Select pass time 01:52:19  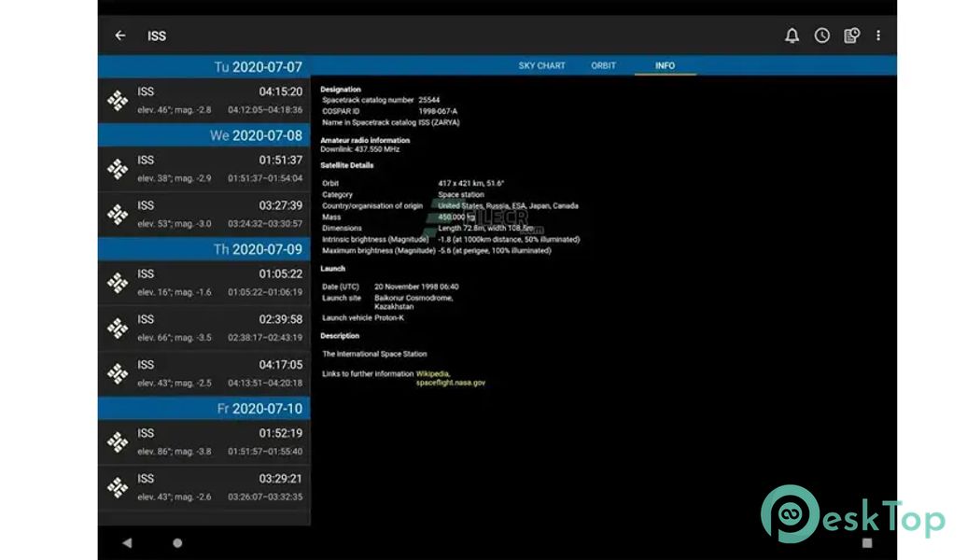point(281,433)
